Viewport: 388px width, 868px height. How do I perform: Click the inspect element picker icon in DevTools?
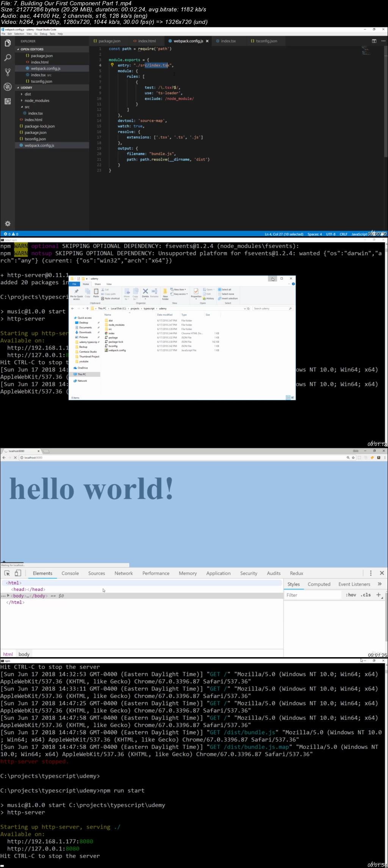pyautogui.click(x=7, y=573)
